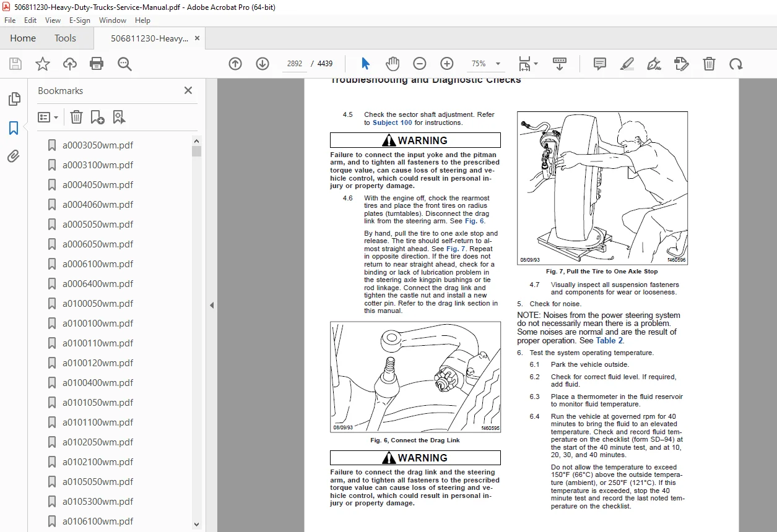Open page fit options tool

pyautogui.click(x=524, y=64)
